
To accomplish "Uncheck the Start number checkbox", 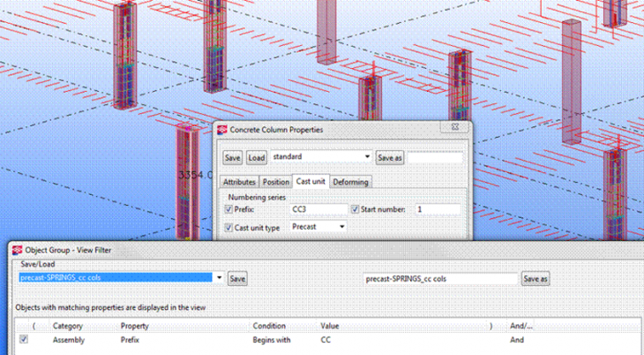I will point(356,209).
